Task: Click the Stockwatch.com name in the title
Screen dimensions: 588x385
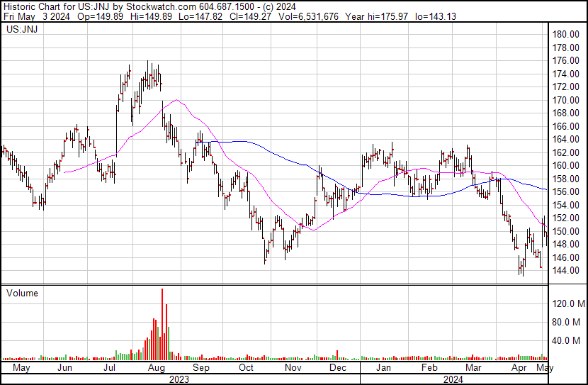Action: [162, 6]
